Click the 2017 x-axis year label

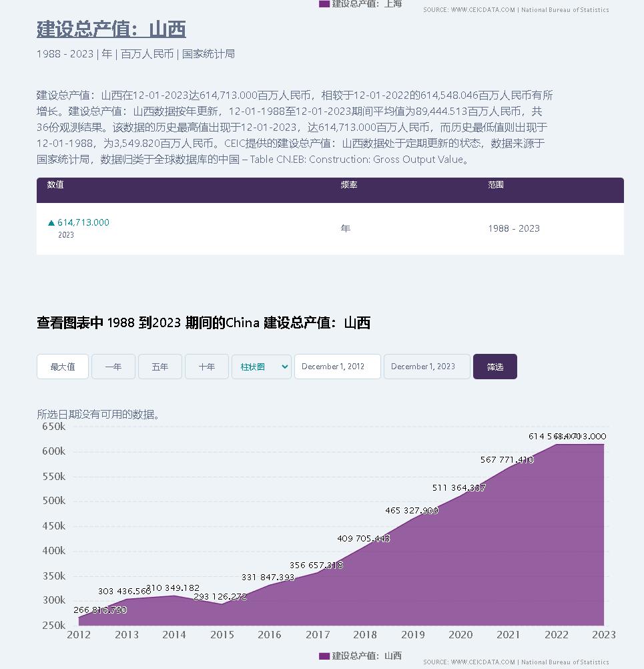coord(318,634)
